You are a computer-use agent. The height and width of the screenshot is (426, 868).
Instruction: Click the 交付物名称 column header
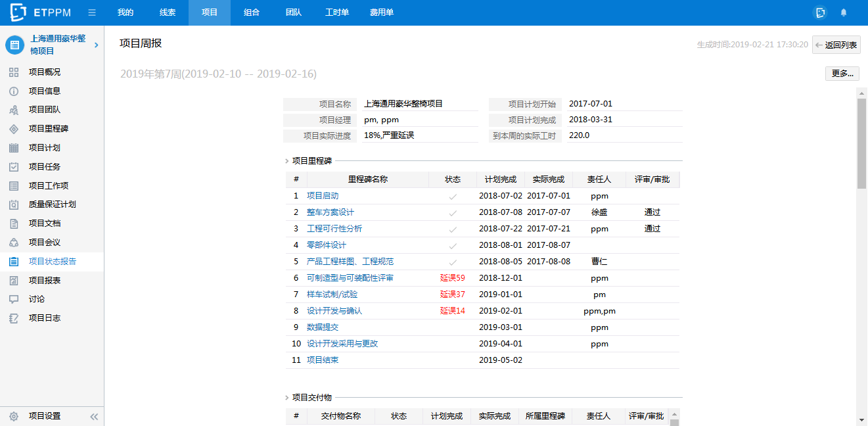(x=340, y=416)
